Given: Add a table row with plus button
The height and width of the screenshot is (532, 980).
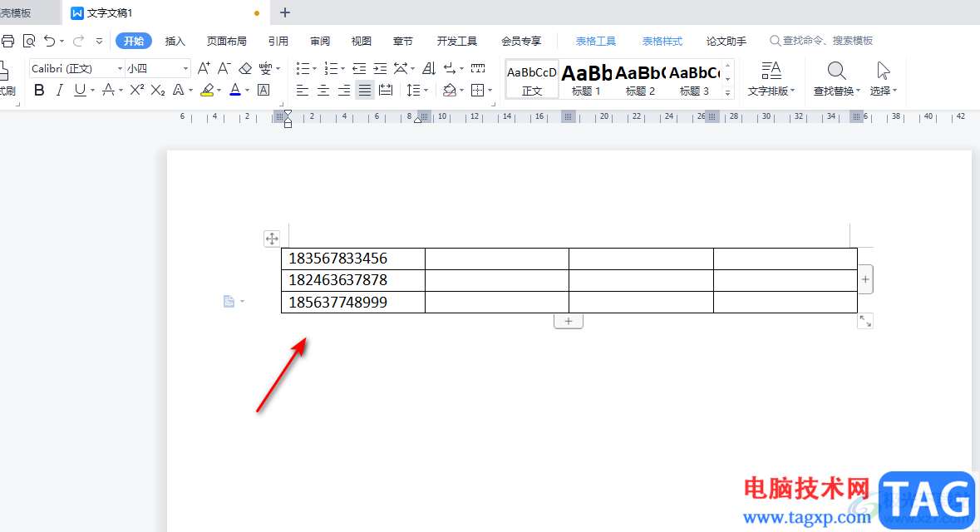Looking at the screenshot, I should point(568,321).
